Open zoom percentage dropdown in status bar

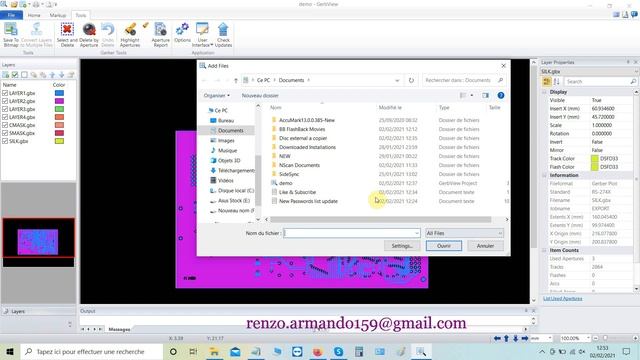point(588,338)
